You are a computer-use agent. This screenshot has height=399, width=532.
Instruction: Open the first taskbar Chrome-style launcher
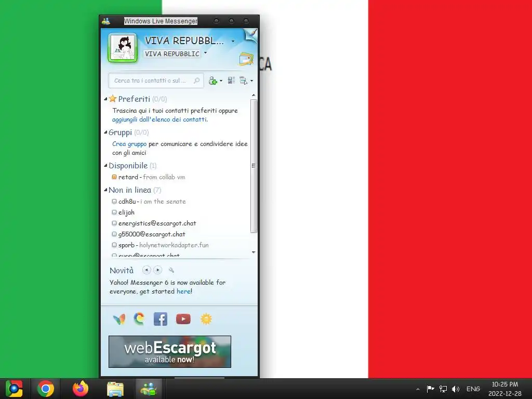14,389
